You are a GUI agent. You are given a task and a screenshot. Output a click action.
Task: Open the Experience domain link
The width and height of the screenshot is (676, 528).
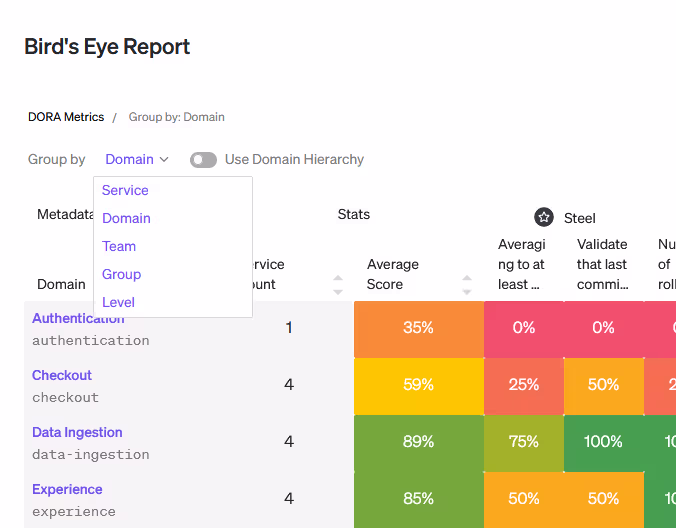[x=67, y=489]
